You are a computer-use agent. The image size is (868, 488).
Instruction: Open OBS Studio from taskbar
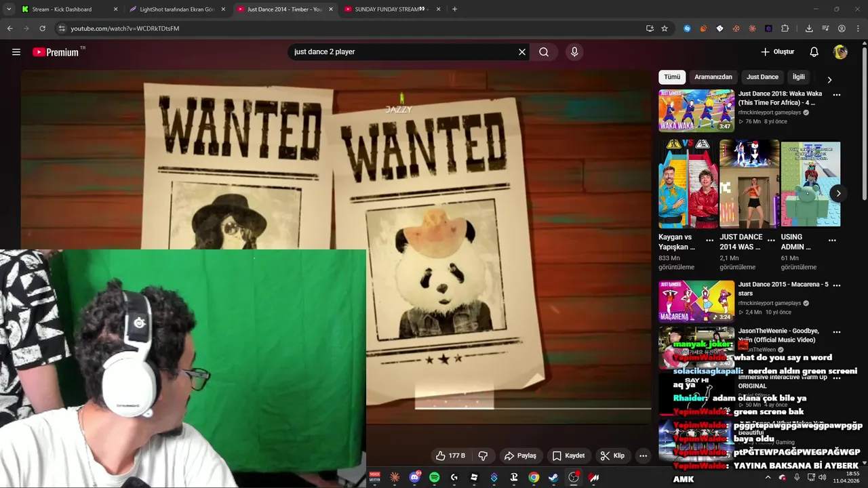[x=574, y=477]
